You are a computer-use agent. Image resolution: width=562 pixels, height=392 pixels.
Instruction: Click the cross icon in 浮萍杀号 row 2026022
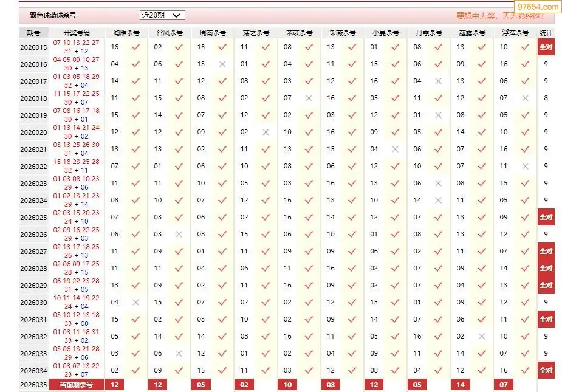pos(525,166)
